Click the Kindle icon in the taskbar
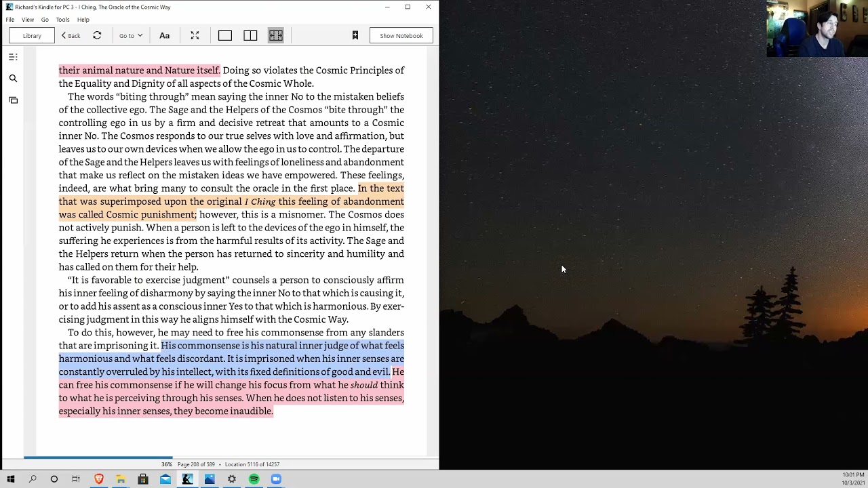Screen dimensions: 868x488 [x=187, y=479]
